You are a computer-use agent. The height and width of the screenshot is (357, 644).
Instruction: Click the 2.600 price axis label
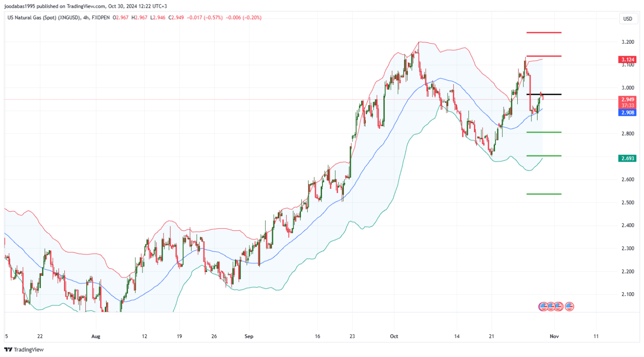tap(627, 180)
